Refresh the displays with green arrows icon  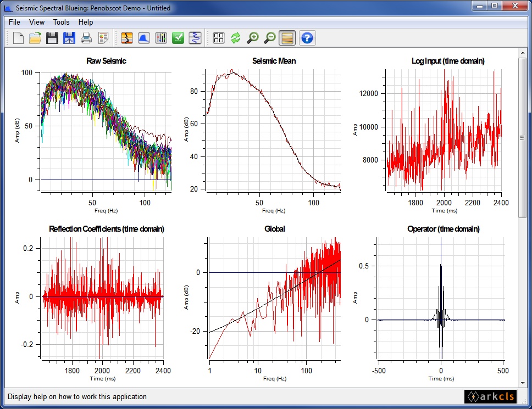click(235, 38)
